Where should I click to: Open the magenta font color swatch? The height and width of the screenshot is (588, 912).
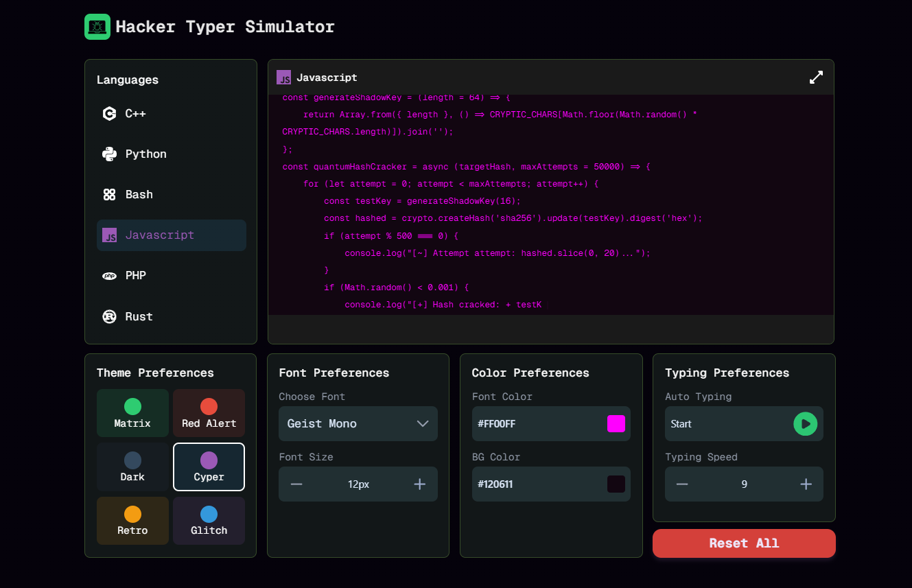(x=616, y=424)
